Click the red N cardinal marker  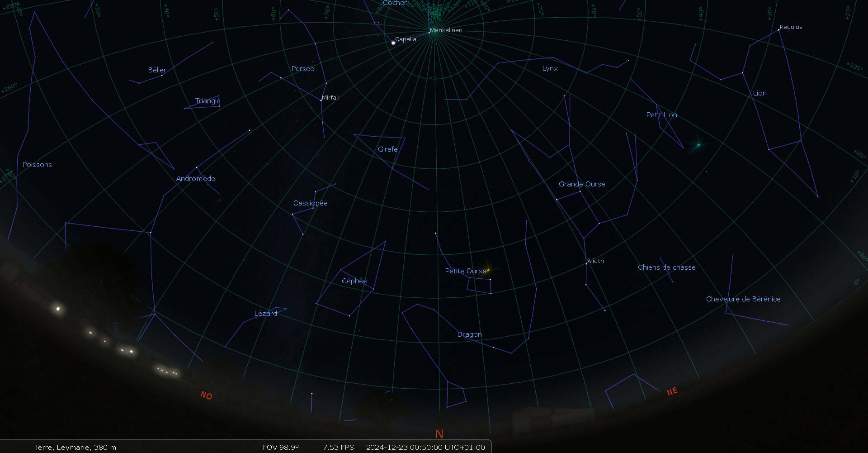(x=439, y=434)
